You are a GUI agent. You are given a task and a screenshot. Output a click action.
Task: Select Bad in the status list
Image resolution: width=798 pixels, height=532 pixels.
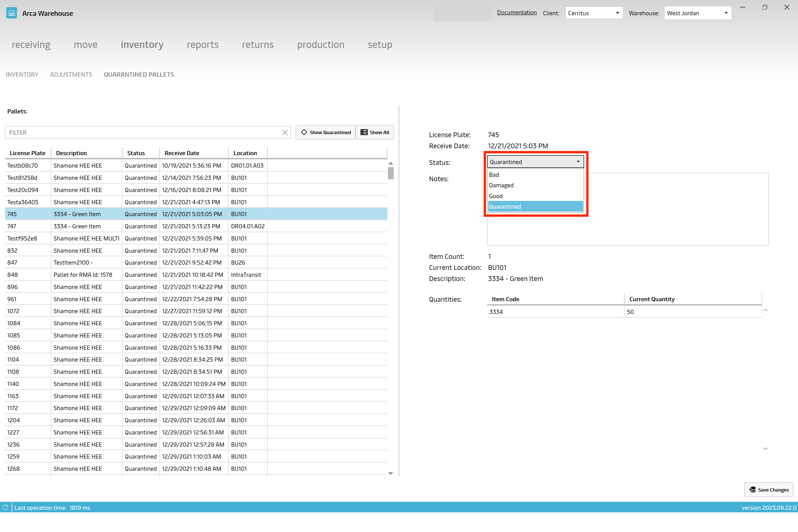click(535, 175)
